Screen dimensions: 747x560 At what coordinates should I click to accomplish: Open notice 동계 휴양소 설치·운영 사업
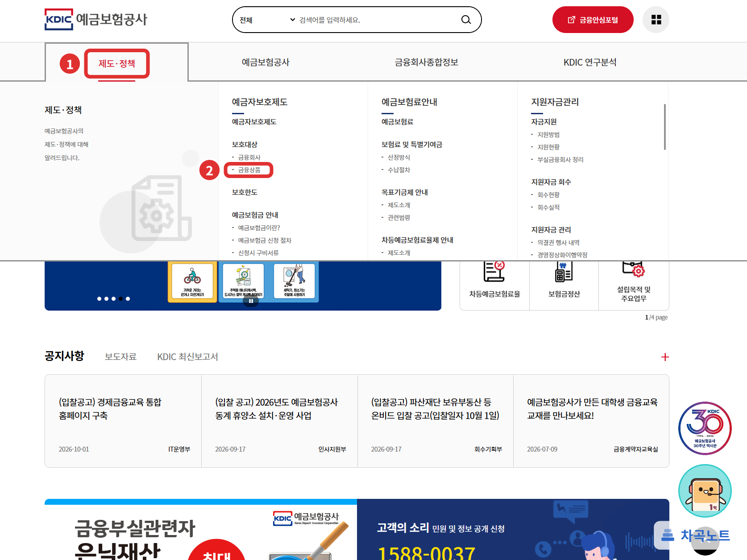point(277,409)
